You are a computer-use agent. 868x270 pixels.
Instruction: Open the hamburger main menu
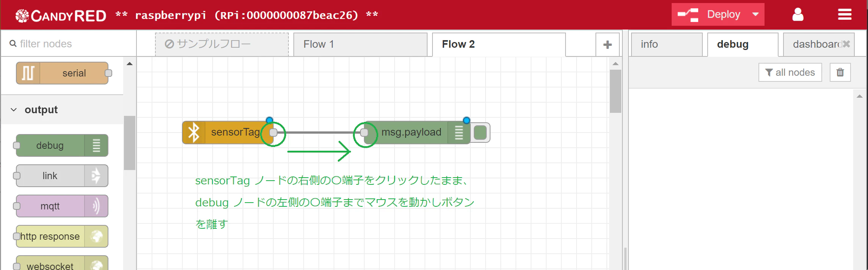(x=844, y=15)
